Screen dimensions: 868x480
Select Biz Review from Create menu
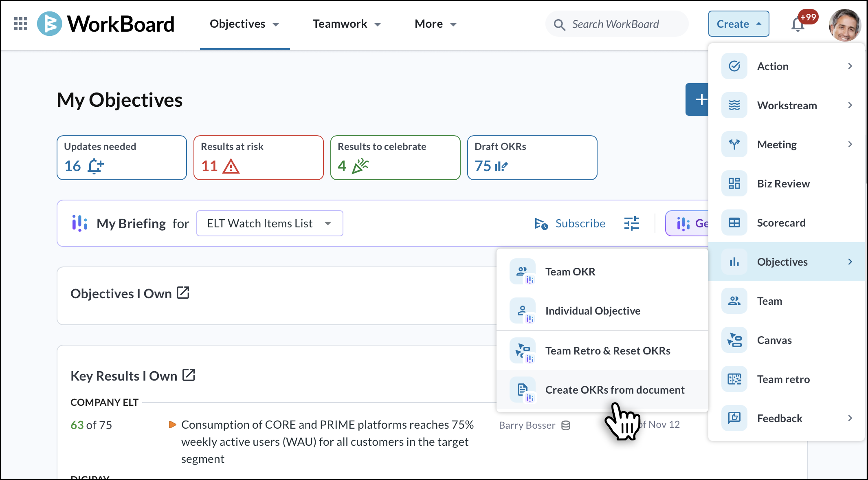[x=787, y=183]
